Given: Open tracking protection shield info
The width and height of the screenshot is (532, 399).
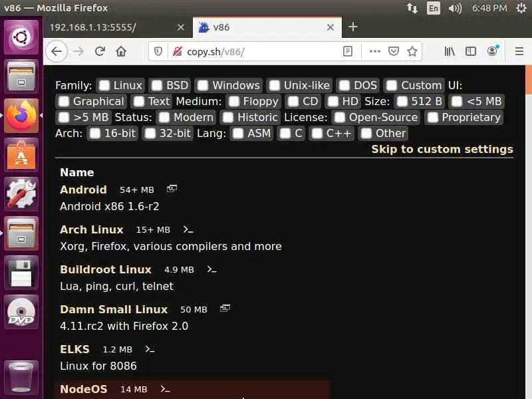Looking at the screenshot, I should coord(158,52).
